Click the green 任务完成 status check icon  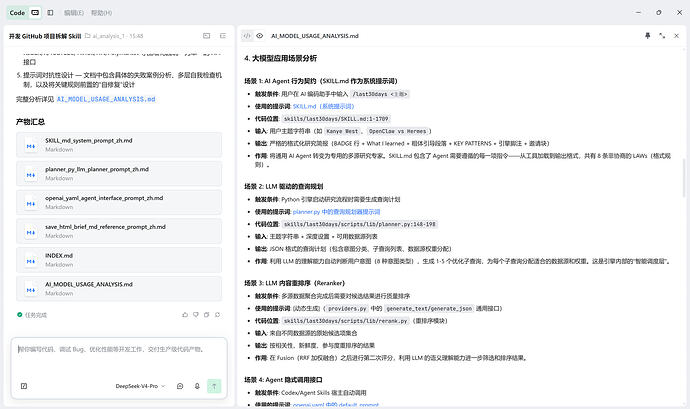(19, 315)
